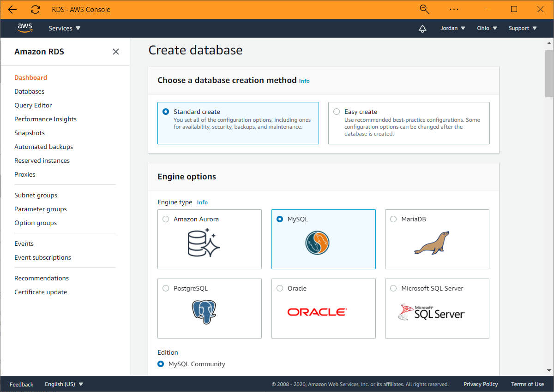The image size is (554, 392).
Task: Change language via English (US) dropdown
Action: point(64,384)
